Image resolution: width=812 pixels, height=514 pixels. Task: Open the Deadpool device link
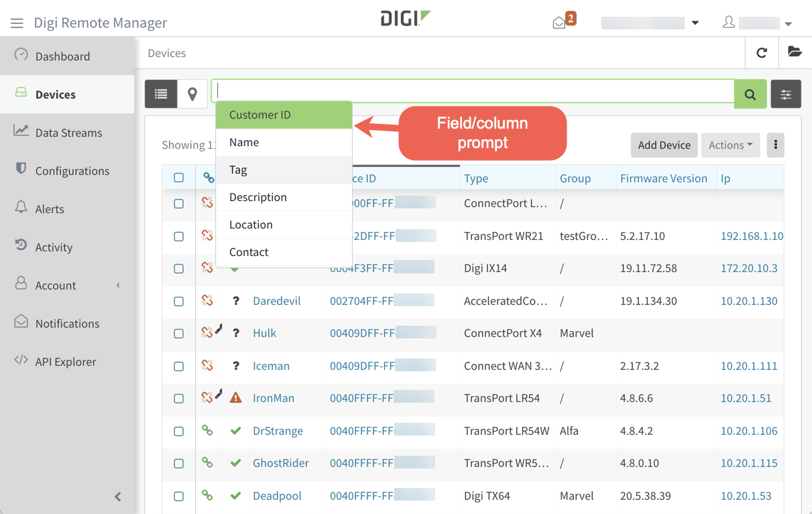pyautogui.click(x=277, y=496)
